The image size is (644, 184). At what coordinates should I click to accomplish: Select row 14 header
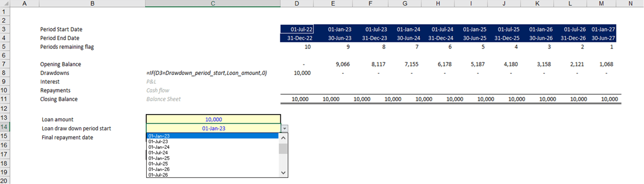pyautogui.click(x=5, y=127)
